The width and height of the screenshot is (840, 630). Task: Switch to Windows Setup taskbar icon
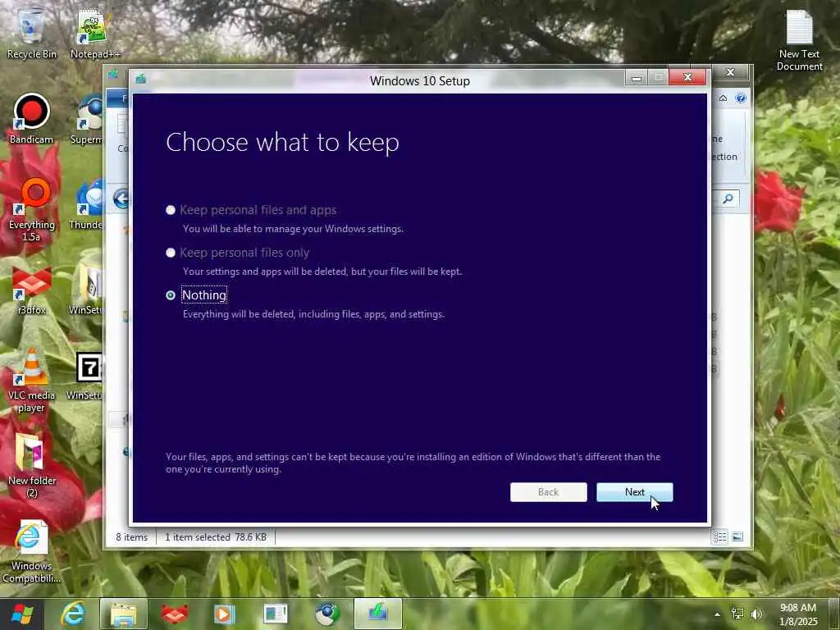click(377, 614)
